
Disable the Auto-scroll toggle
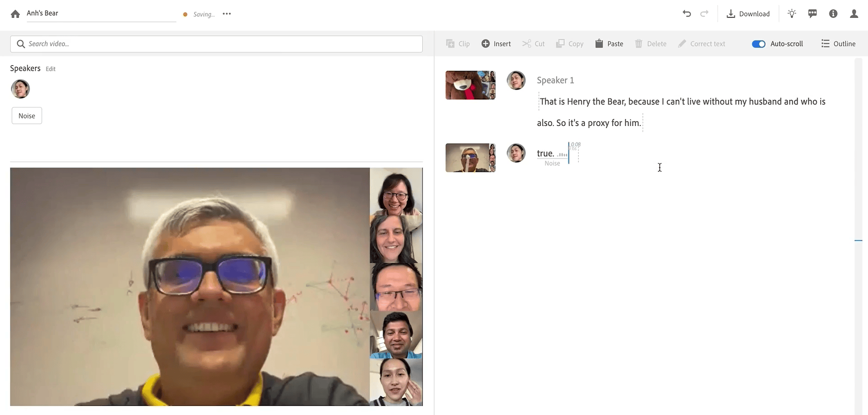coord(758,44)
